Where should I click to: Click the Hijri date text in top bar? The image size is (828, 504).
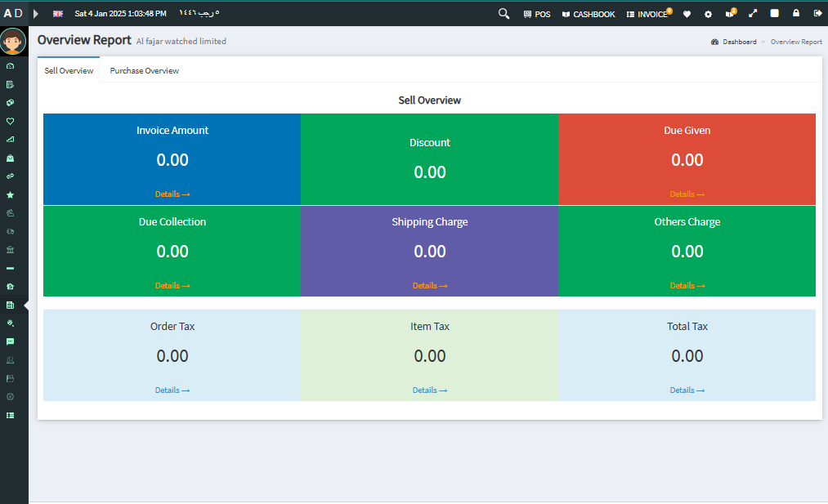199,13
